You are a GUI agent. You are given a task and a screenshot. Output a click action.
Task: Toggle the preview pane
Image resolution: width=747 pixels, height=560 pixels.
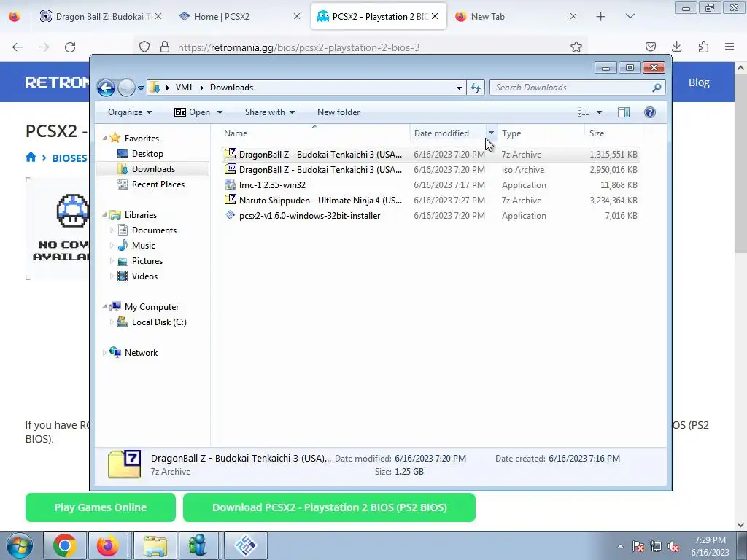[624, 112]
